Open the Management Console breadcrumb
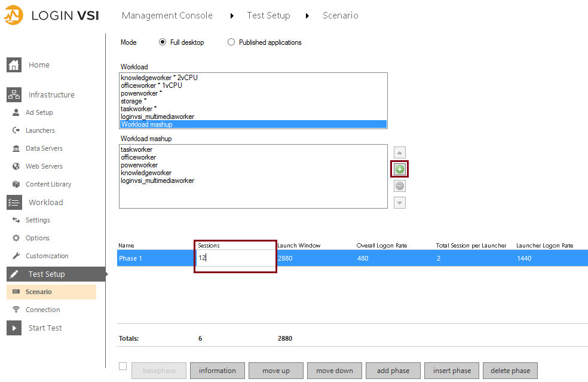 click(167, 16)
